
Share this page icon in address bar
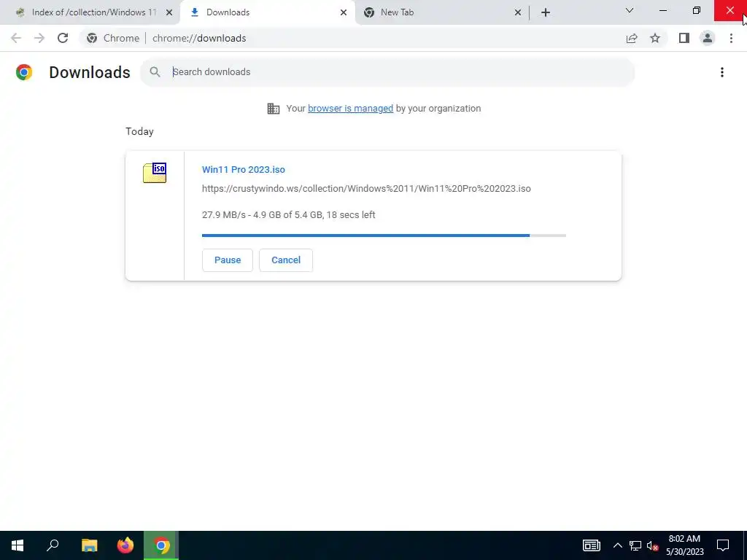click(632, 38)
